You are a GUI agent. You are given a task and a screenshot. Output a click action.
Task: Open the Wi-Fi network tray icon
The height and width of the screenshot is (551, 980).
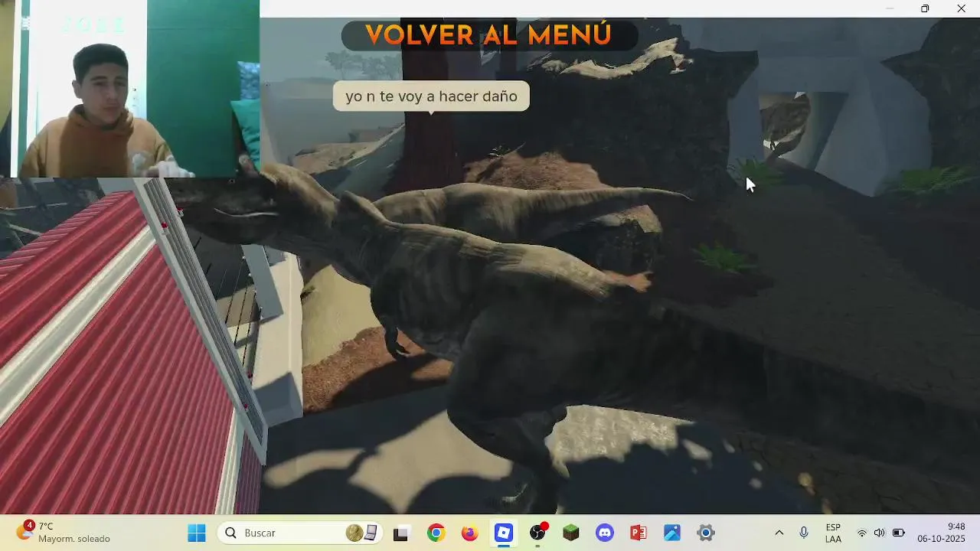[x=862, y=533]
